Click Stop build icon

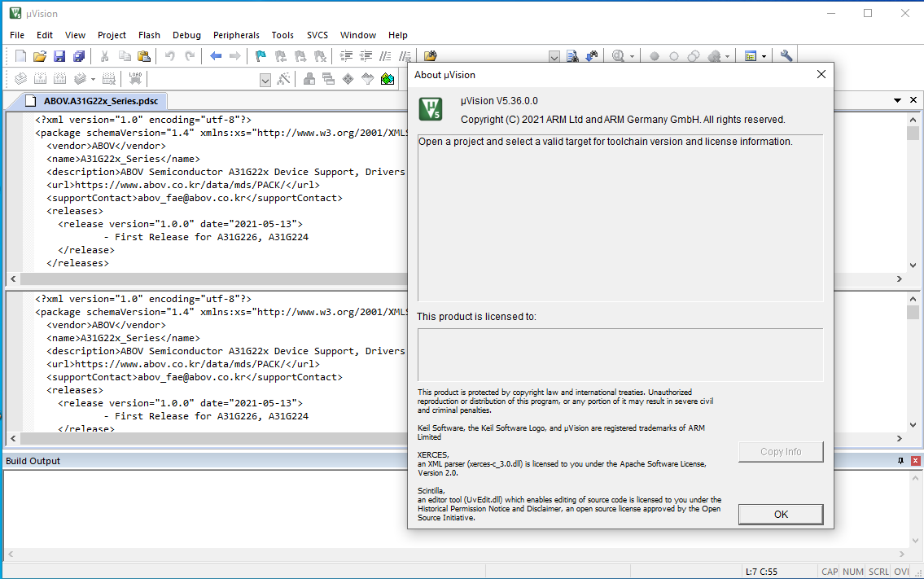click(109, 78)
